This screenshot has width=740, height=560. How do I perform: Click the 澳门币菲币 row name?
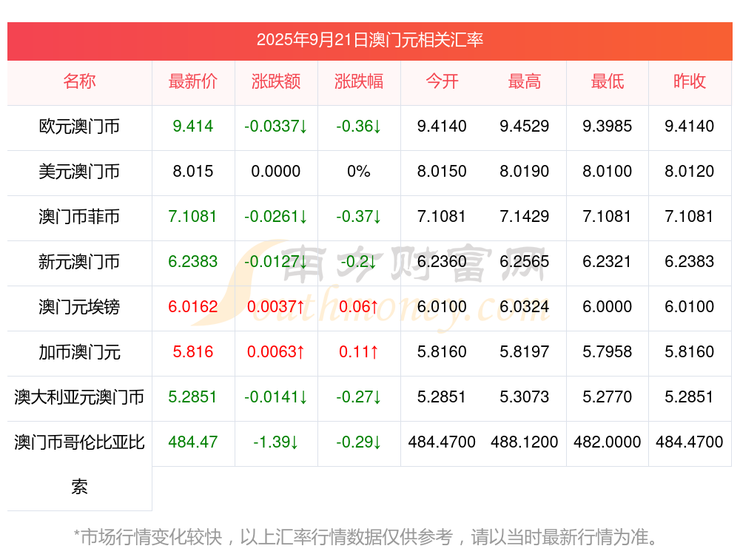(79, 217)
